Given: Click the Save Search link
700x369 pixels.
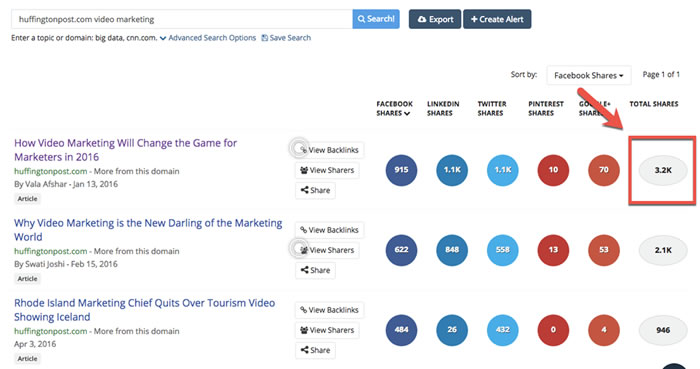Looking at the screenshot, I should 286,38.
